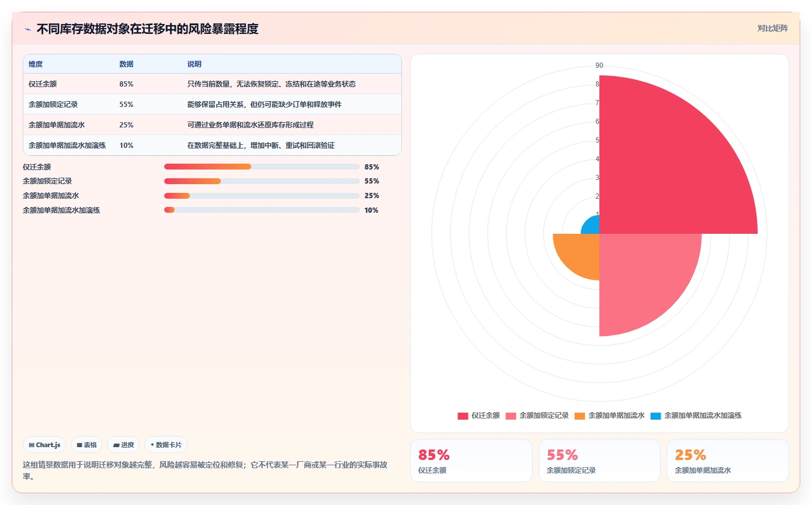The width and height of the screenshot is (812, 505).
Task: Click the 对比矩阵 label in header
Action: pyautogui.click(x=772, y=28)
